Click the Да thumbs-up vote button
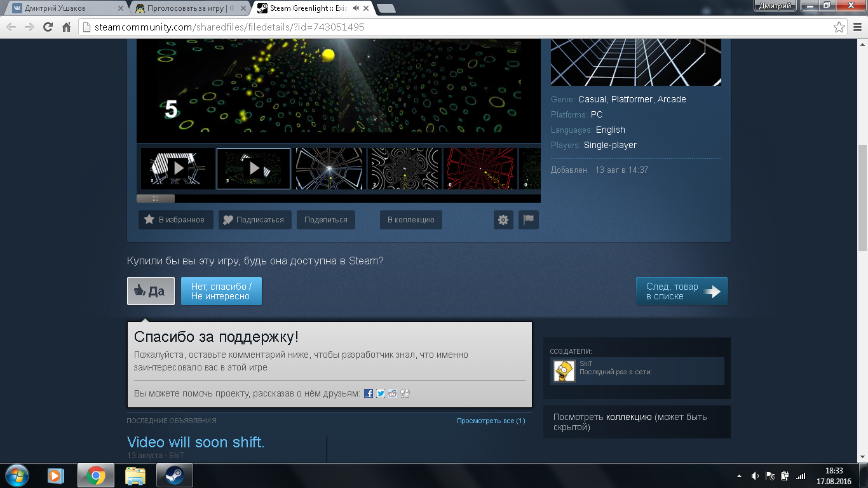 coord(151,291)
